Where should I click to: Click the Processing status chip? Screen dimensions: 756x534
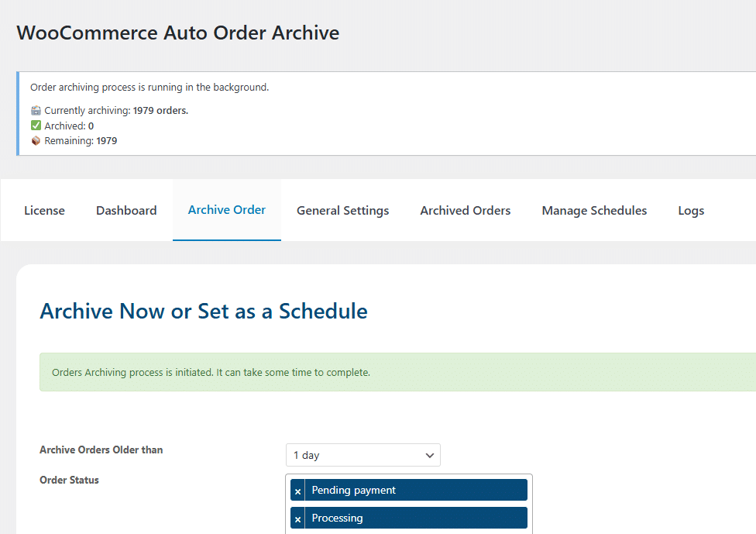click(x=409, y=518)
